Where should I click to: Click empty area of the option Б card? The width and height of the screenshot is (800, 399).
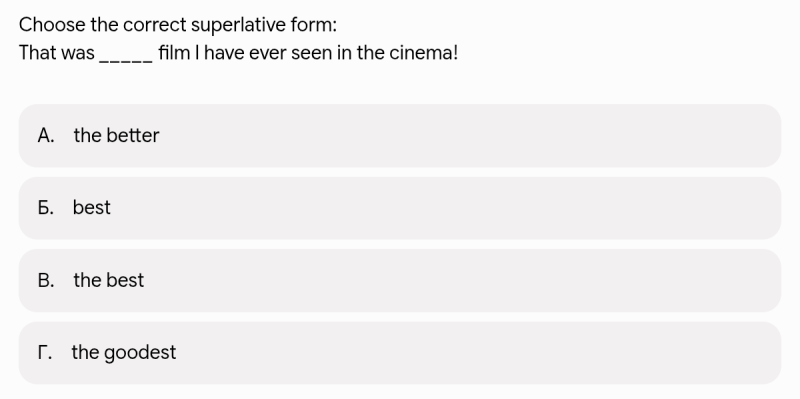459,208
